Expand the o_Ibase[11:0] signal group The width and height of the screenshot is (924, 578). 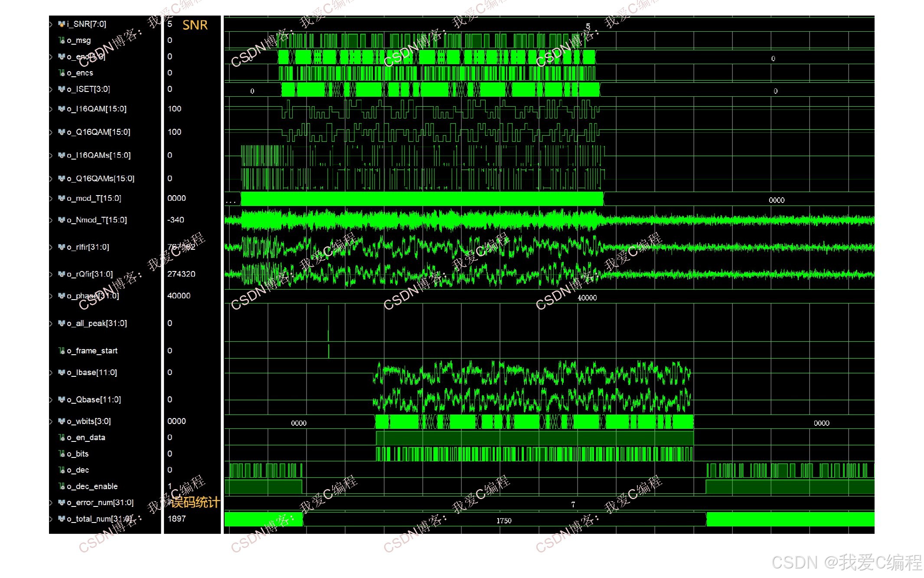(x=51, y=372)
